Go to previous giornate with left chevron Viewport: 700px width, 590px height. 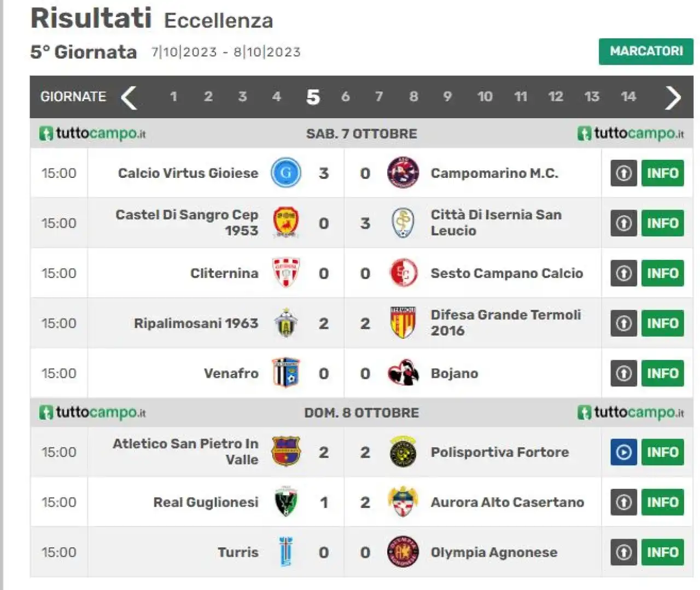(129, 97)
